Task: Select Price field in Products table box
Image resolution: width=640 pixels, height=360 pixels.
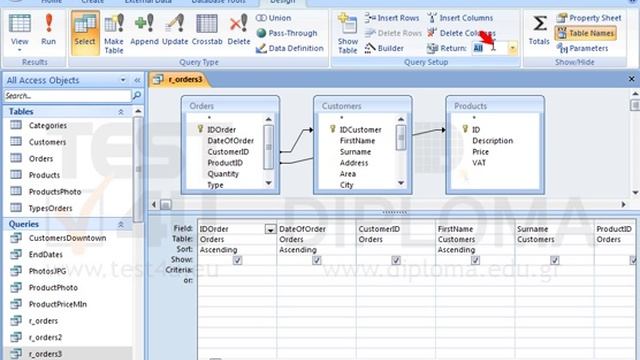Action: click(x=480, y=152)
